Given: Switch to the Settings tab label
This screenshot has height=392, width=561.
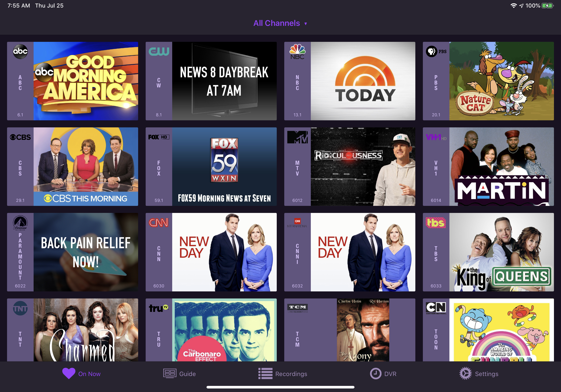Looking at the screenshot, I should click(x=487, y=374).
